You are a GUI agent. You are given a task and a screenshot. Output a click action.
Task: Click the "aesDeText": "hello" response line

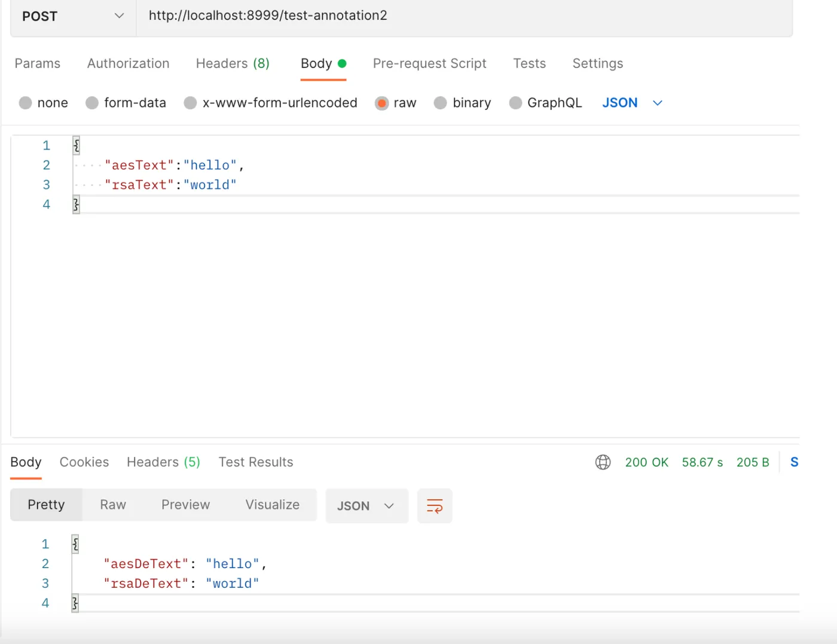click(x=185, y=564)
